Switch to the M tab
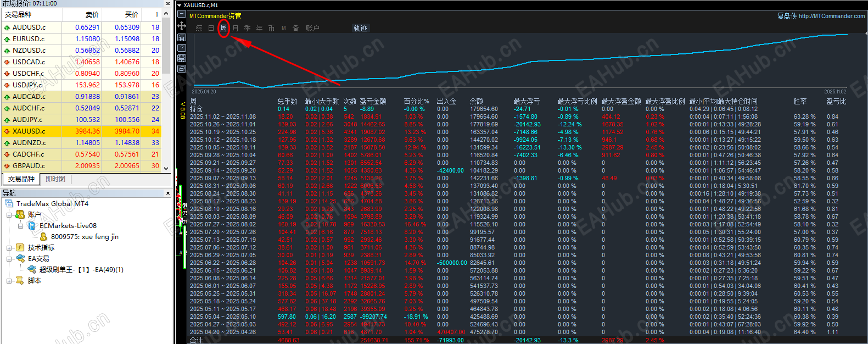This screenshot has width=868, height=344. coord(284,28)
